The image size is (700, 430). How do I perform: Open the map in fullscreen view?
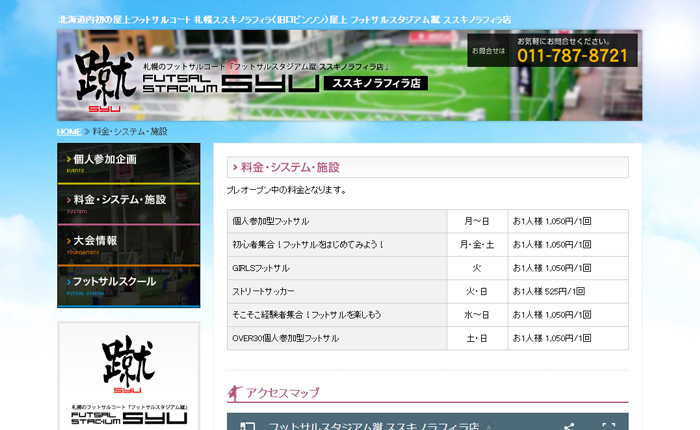[607, 425]
